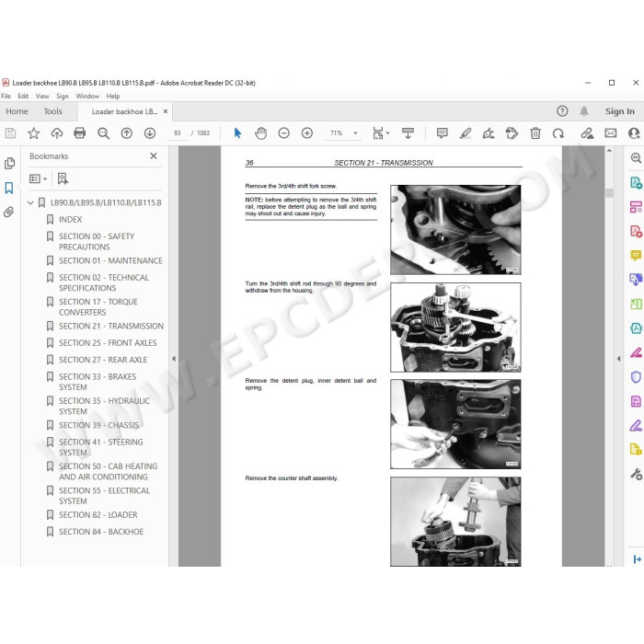
Task: Print the document with printer icon
Action: pyautogui.click(x=80, y=133)
